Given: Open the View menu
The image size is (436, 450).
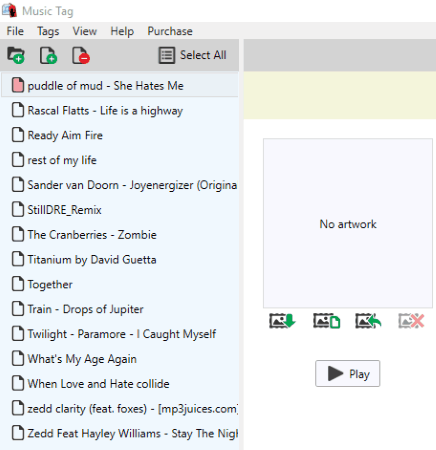Looking at the screenshot, I should click(85, 31).
